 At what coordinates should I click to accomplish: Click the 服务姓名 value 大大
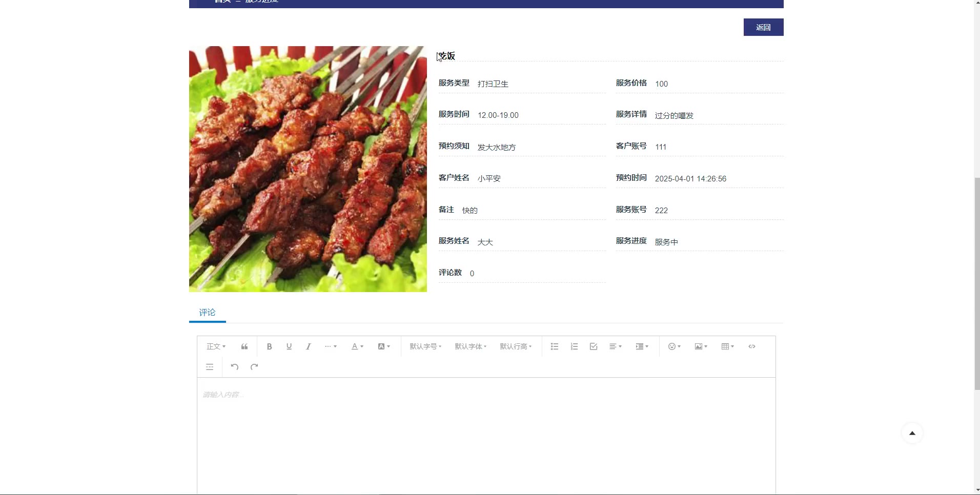pyautogui.click(x=485, y=242)
